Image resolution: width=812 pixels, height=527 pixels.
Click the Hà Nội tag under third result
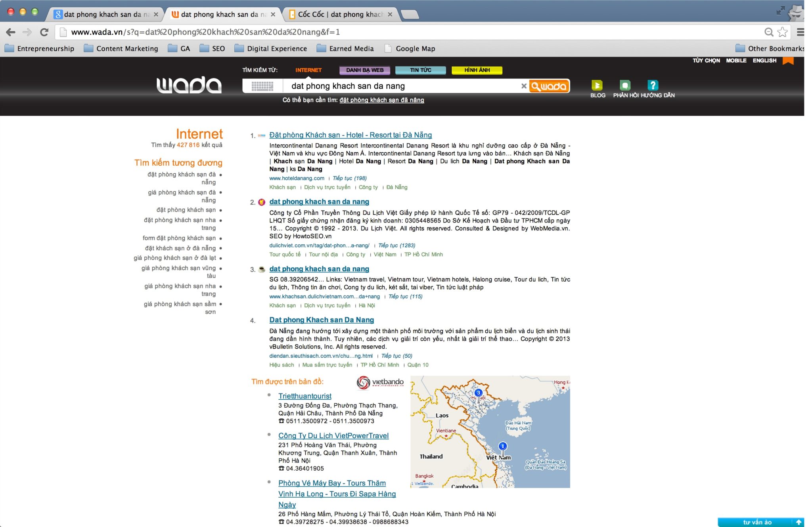pyautogui.click(x=366, y=305)
